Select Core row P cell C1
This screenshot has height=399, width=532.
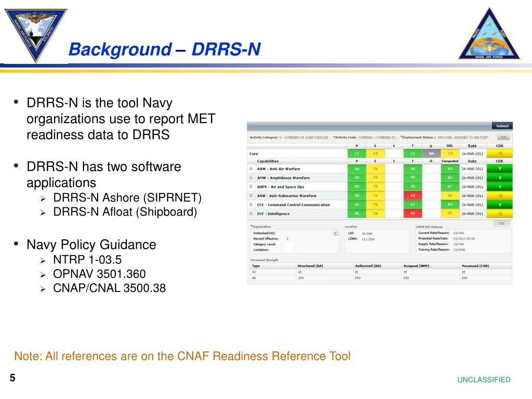tap(356, 154)
